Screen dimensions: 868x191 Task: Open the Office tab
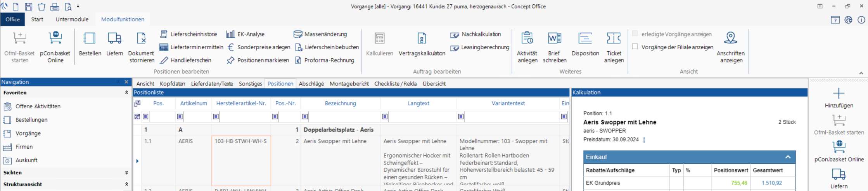[x=12, y=19]
